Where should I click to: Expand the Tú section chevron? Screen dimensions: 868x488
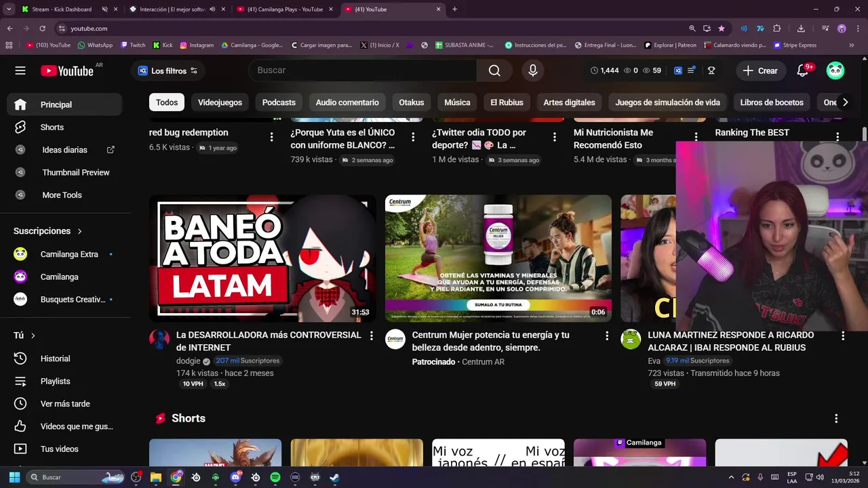tap(33, 335)
